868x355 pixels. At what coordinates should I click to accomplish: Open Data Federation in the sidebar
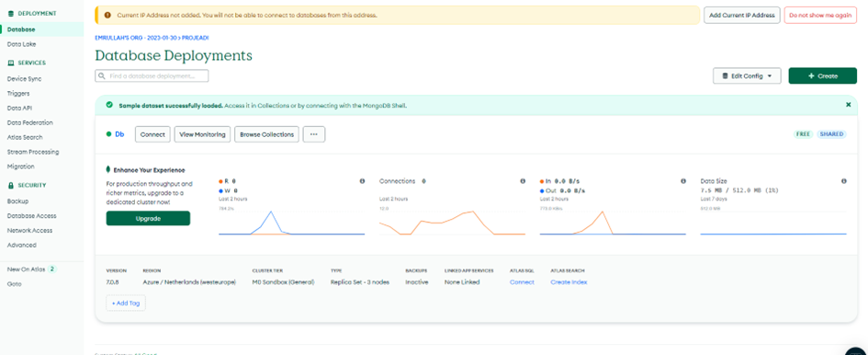tap(30, 122)
